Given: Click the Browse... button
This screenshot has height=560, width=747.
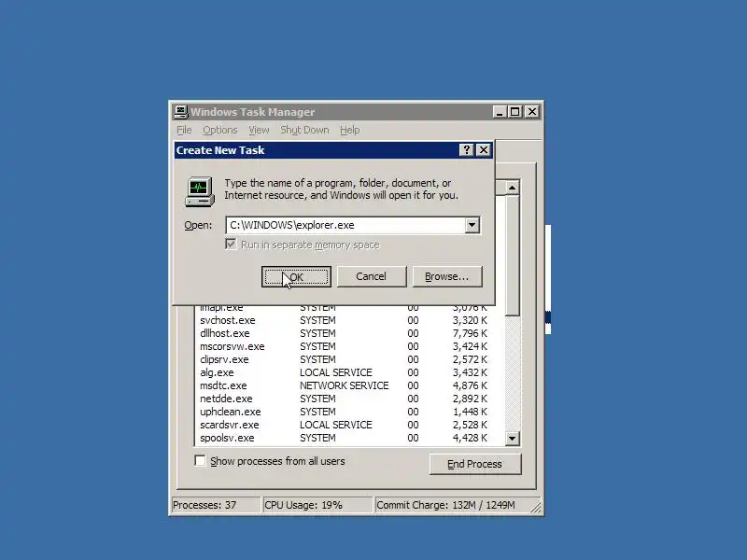Looking at the screenshot, I should [447, 276].
